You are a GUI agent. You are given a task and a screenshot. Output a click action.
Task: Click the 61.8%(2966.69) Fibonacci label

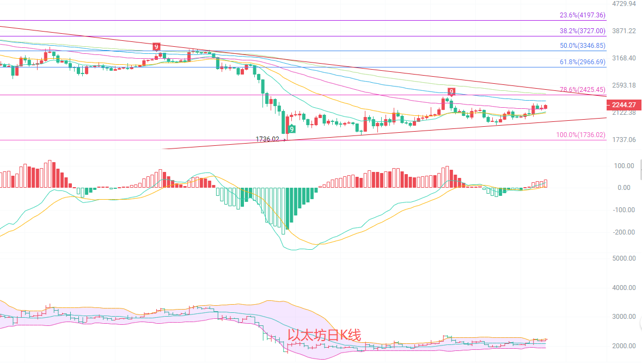click(583, 63)
